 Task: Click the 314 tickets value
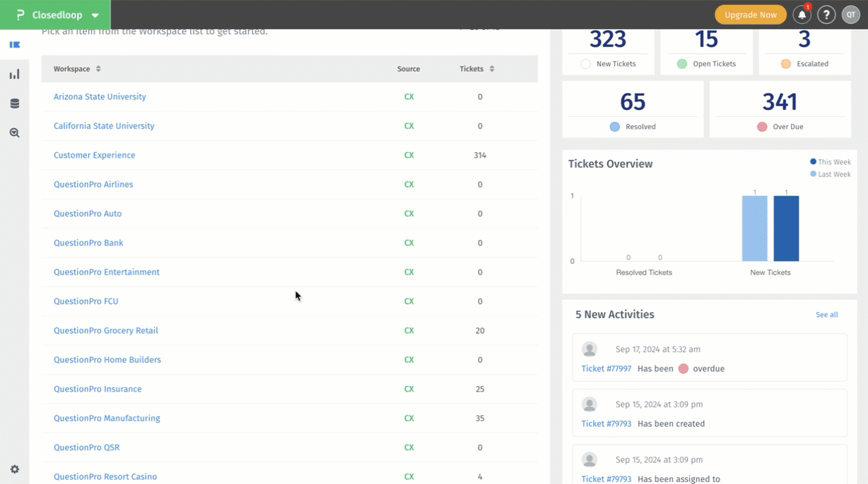(x=480, y=155)
